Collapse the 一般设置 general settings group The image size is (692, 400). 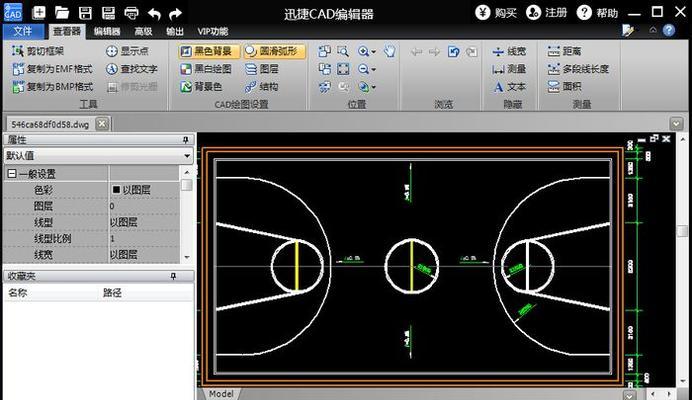click(12, 174)
